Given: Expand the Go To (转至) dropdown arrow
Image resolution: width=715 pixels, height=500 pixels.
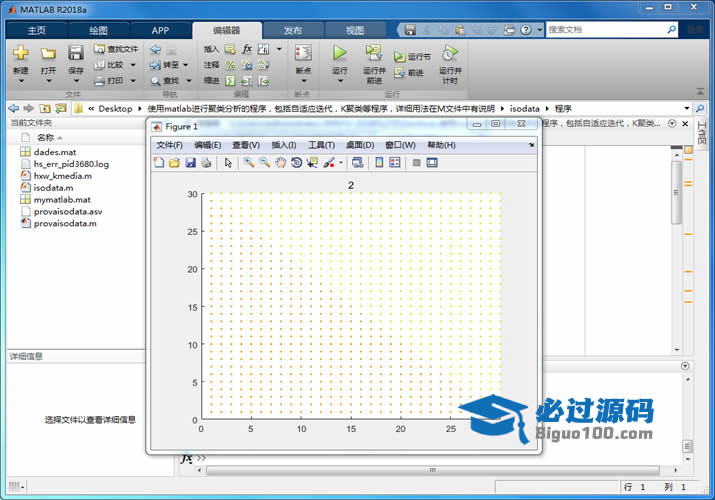Looking at the screenshot, I should (186, 65).
